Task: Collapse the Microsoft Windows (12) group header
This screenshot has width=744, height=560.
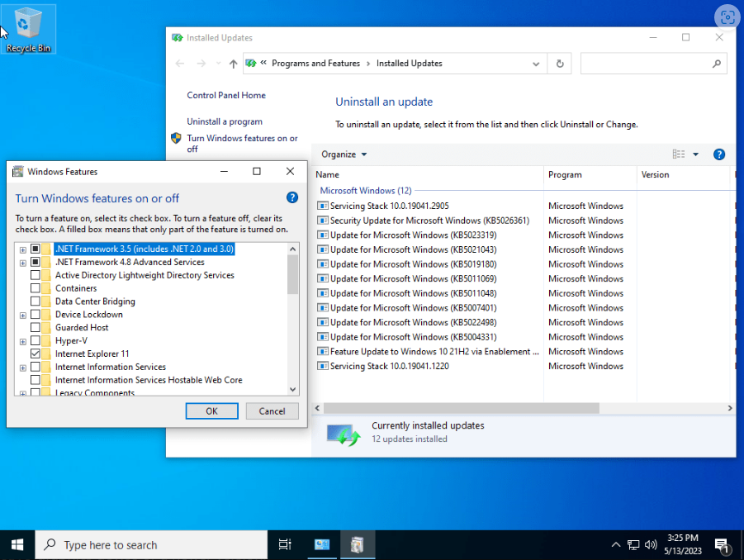Action: 365,191
